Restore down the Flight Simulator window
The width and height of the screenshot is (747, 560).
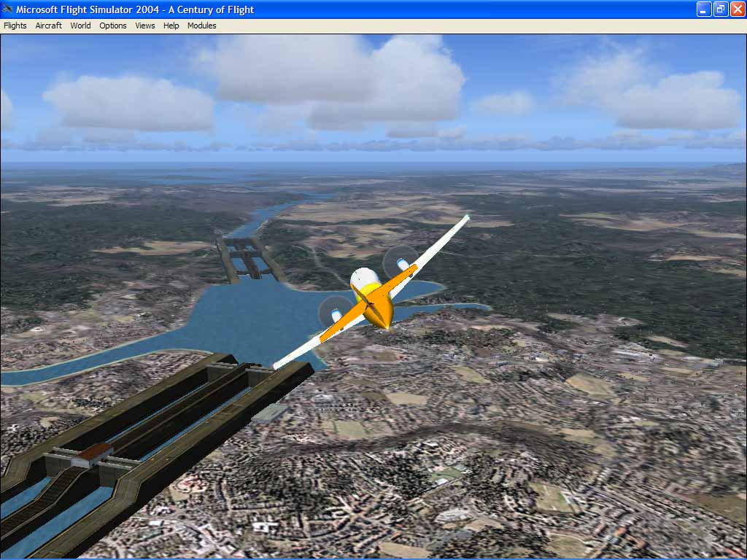pyautogui.click(x=721, y=9)
